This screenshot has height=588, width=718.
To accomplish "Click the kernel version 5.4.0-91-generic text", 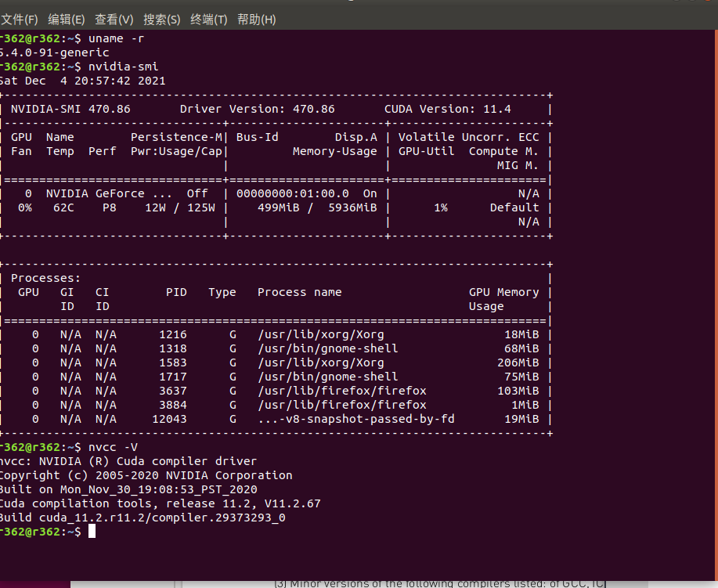I will [x=55, y=52].
